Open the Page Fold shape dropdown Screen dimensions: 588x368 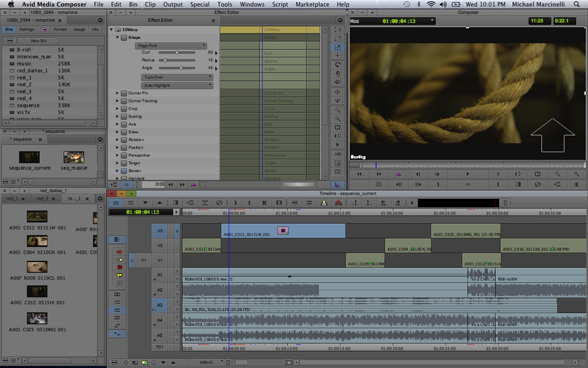point(171,46)
